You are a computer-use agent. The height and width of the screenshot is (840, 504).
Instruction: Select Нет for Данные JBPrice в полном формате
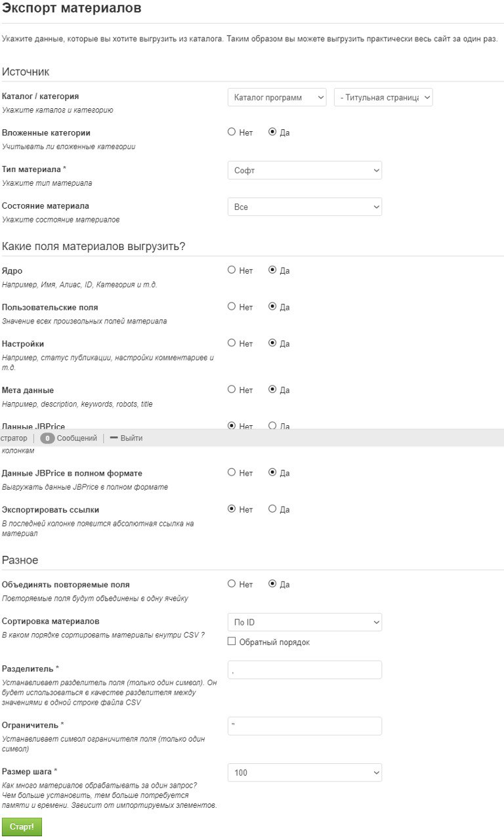(232, 472)
